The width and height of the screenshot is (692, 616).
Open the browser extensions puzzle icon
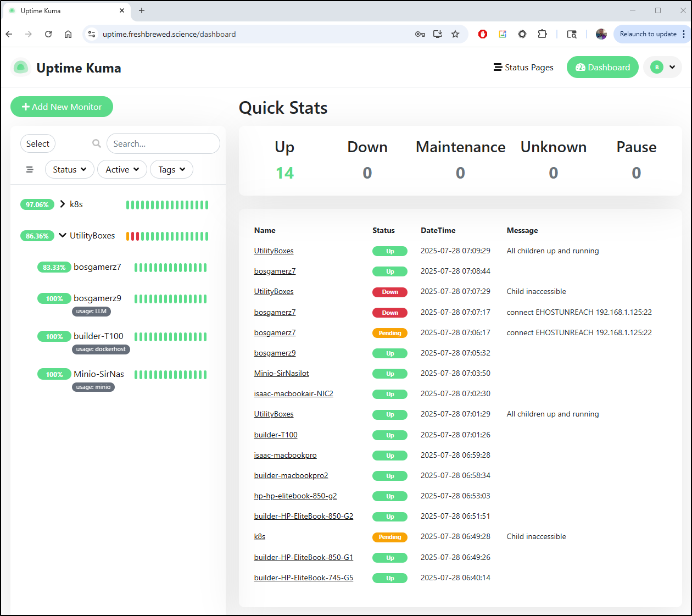(x=542, y=34)
